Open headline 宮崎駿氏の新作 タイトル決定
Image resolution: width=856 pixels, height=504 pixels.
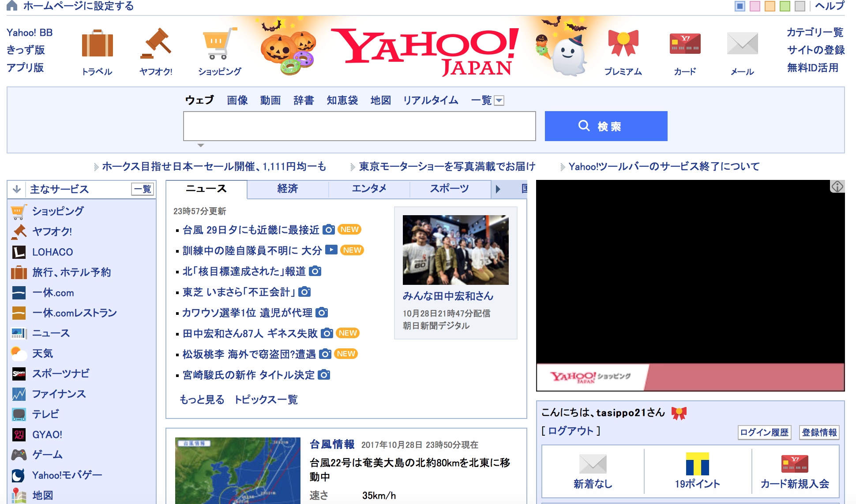248,375
